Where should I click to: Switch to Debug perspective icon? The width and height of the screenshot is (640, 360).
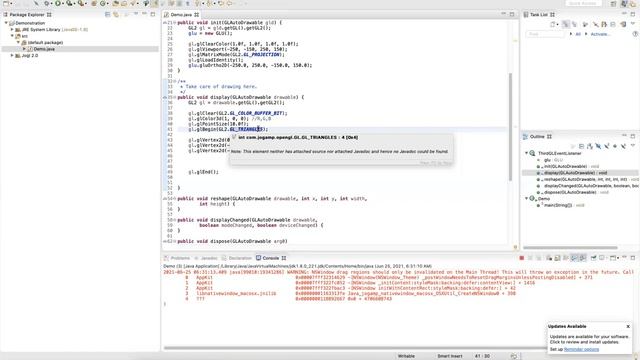pyautogui.click(x=633, y=4)
